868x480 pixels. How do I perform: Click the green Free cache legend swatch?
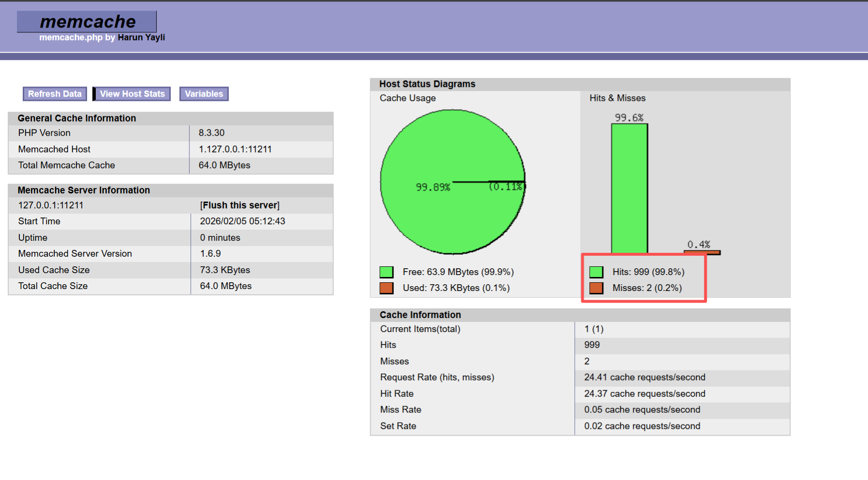tap(387, 272)
